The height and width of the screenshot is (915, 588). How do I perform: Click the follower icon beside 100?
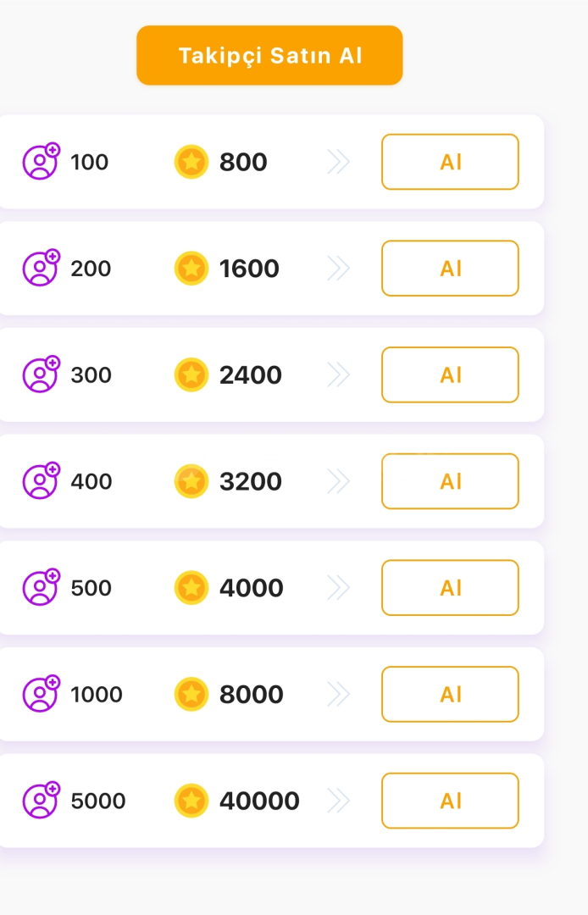[41, 162]
